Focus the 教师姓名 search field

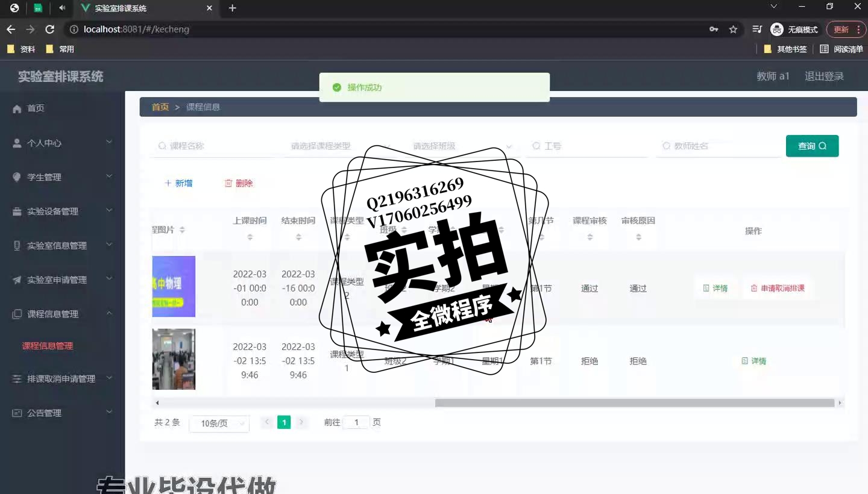(718, 146)
